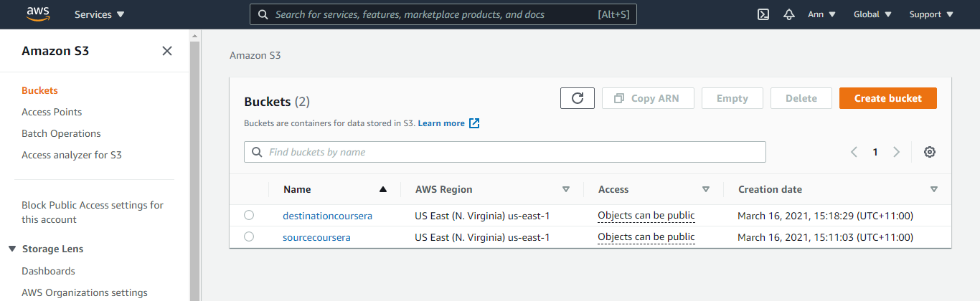Click the refresh buckets icon button
Screen dimensions: 980x301
pos(577,98)
